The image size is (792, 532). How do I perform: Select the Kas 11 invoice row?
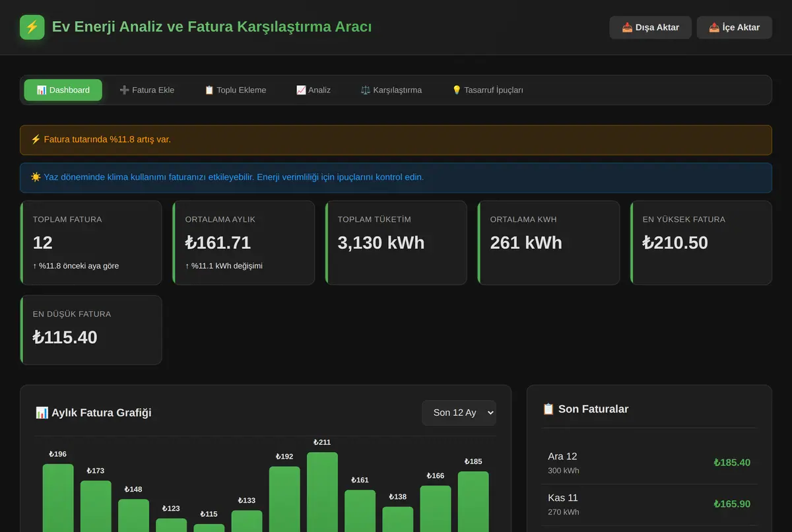tap(649, 504)
